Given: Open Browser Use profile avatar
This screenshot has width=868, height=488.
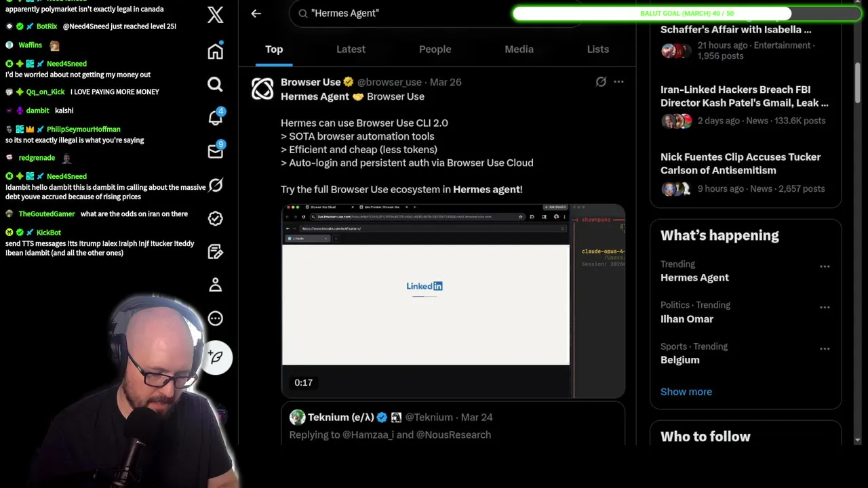Looking at the screenshot, I should coord(262,89).
